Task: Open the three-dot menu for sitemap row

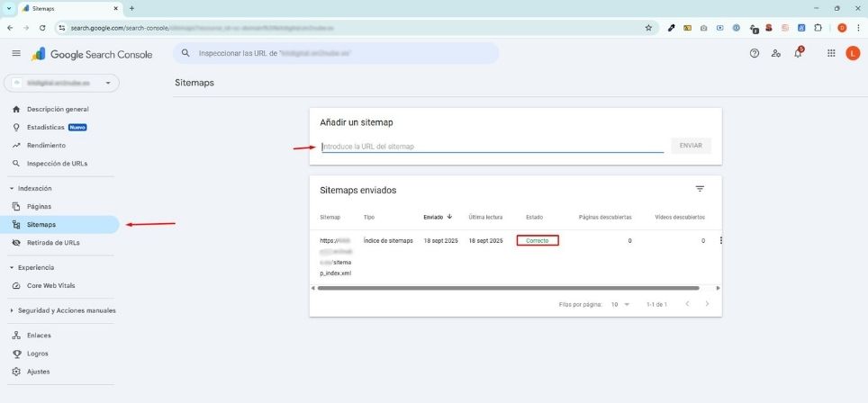Action: pyautogui.click(x=721, y=241)
